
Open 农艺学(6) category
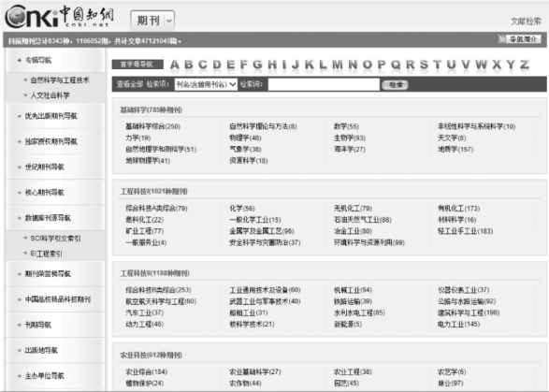pyautogui.click(x=452, y=371)
